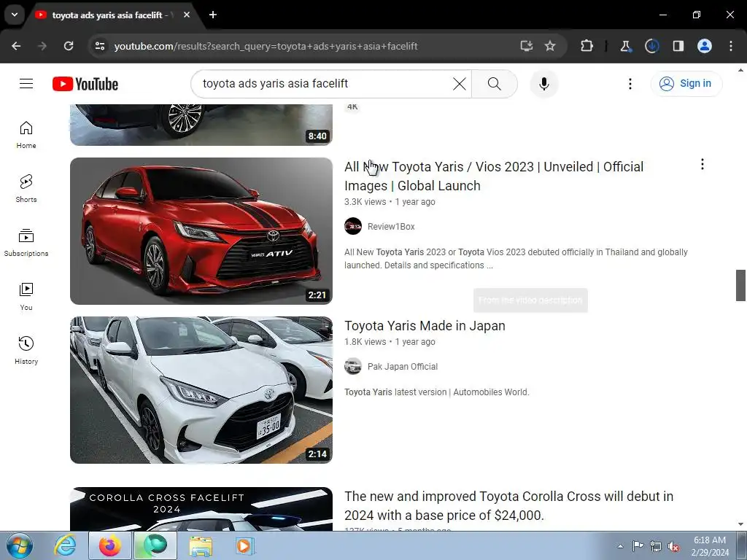Click Sign in button
Image resolution: width=747 pixels, height=560 pixels.
(x=686, y=84)
